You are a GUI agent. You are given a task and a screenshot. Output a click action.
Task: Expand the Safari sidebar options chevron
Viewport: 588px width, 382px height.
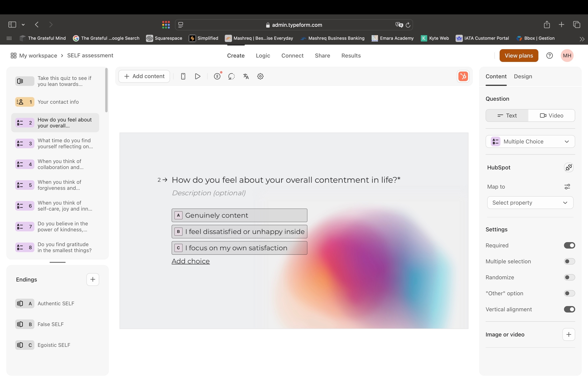(x=23, y=25)
